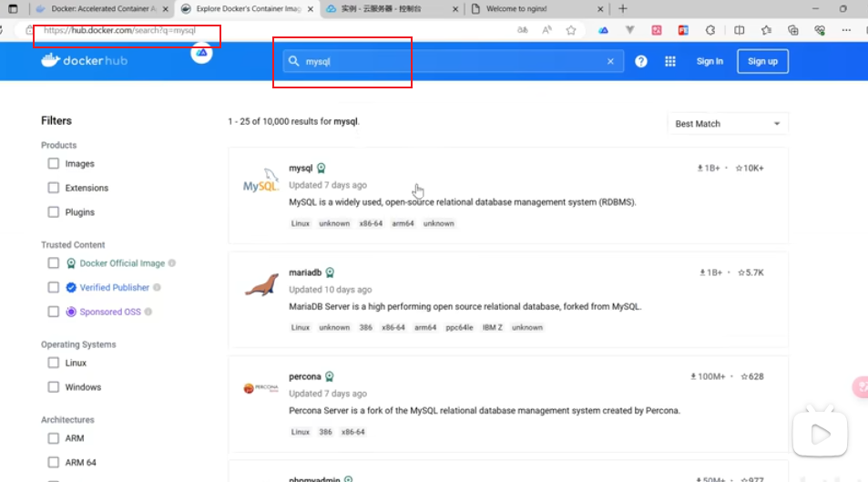Click the search magnifier icon
The image size is (868, 482).
click(x=294, y=61)
